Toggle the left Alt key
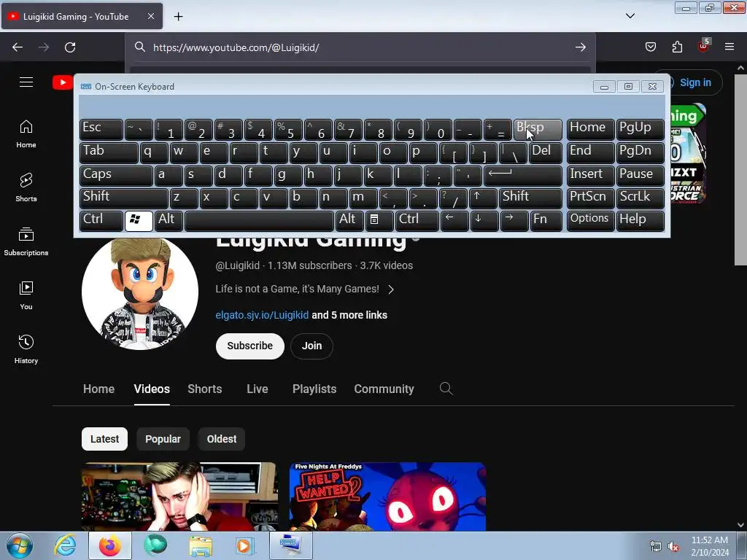This screenshot has height=560, width=747. click(x=169, y=220)
